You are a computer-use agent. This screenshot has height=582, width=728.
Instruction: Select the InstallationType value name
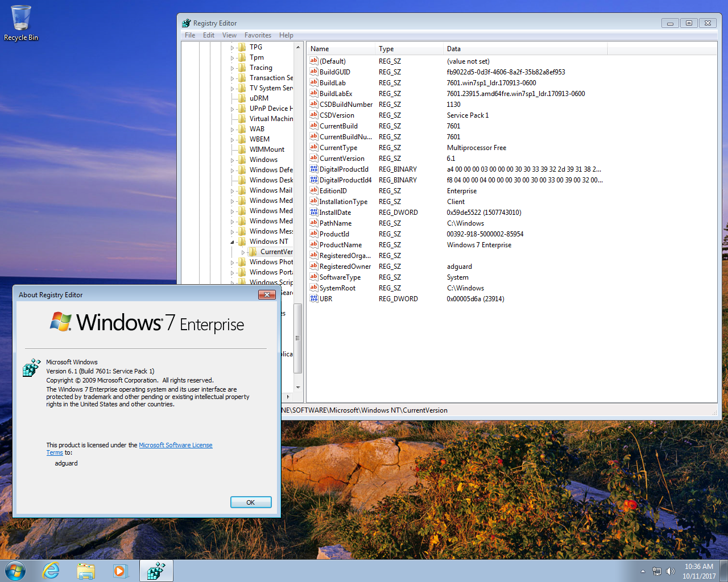click(x=344, y=202)
